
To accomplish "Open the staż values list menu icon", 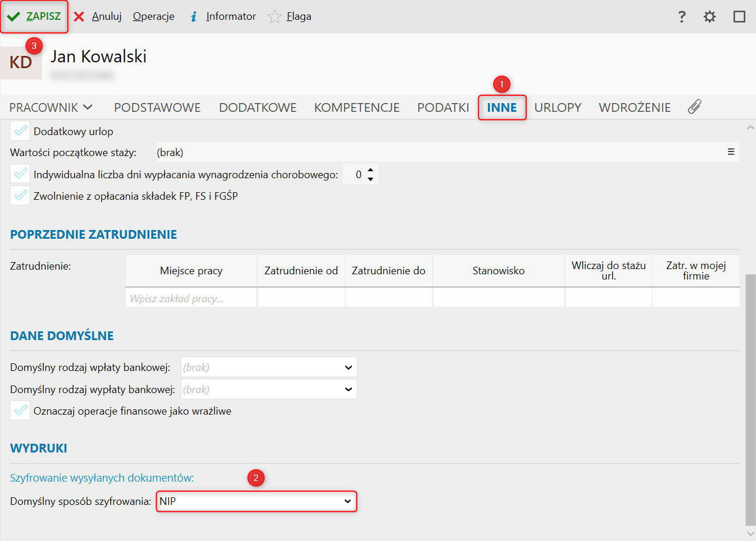I will tap(731, 152).
